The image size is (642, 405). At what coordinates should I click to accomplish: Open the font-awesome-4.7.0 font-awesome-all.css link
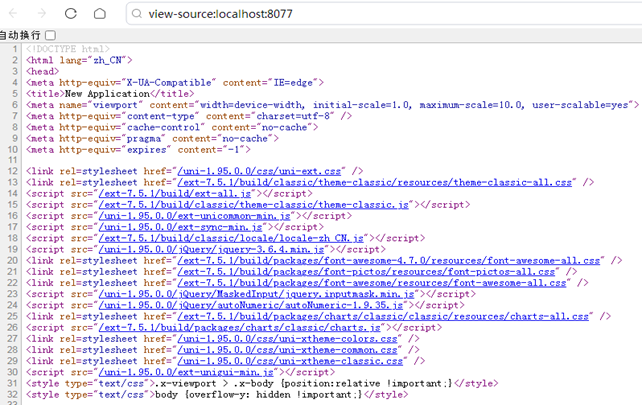click(389, 260)
